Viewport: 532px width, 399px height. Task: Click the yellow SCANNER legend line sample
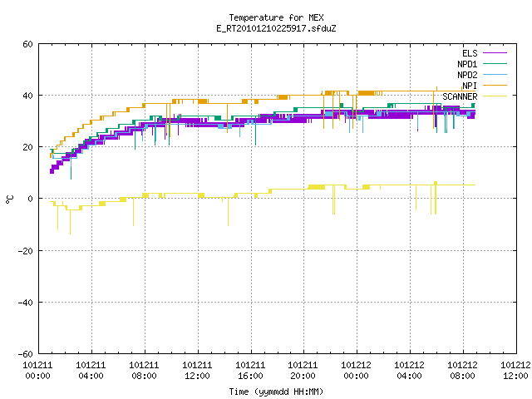coord(495,96)
